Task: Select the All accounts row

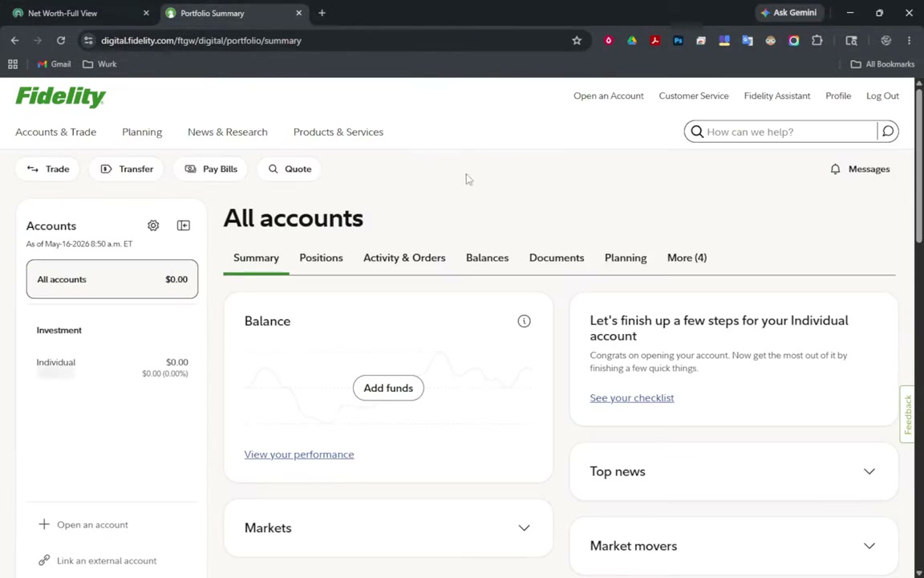Action: [x=112, y=279]
